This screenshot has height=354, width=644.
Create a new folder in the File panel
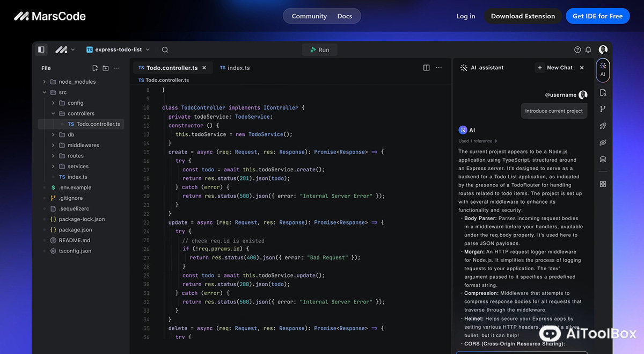point(106,68)
